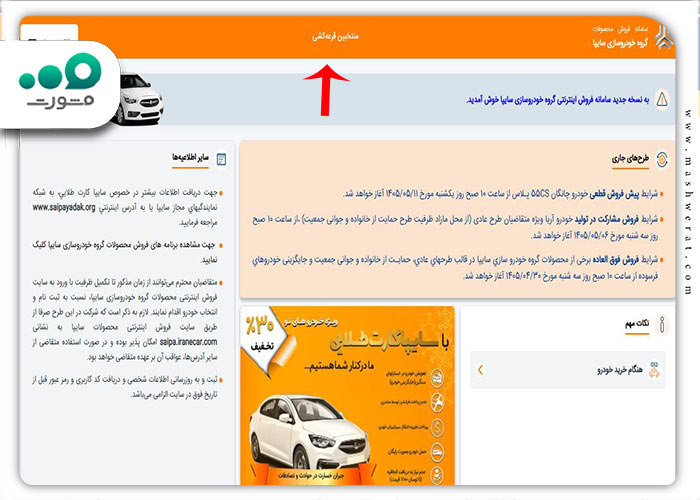This screenshot has width=700, height=500.
Task: Click the طرح‌های جاری target icon
Action: [662, 159]
